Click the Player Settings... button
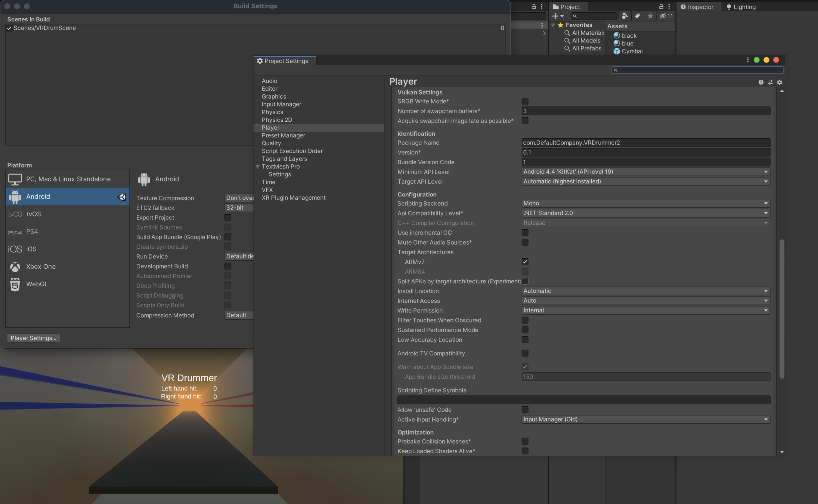The height and width of the screenshot is (504, 818). click(33, 338)
